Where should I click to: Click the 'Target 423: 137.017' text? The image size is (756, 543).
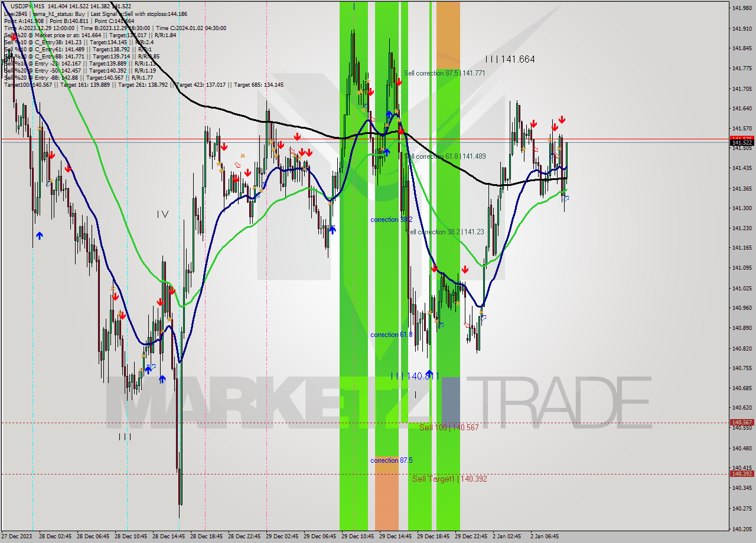point(201,84)
